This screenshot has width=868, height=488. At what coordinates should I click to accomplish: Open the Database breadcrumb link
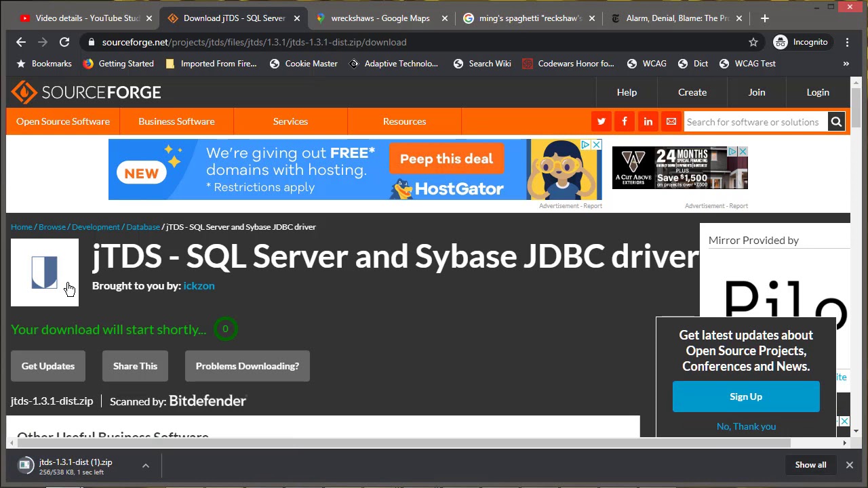[143, 227]
